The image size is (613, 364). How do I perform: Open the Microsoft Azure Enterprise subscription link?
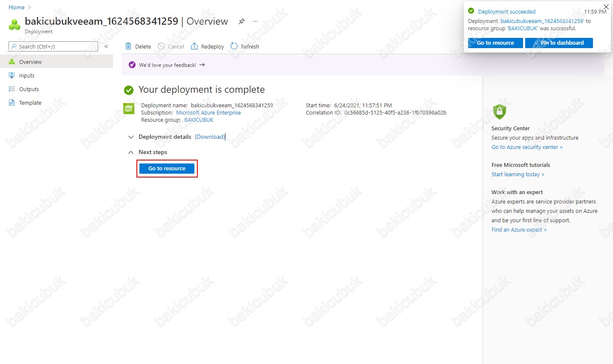tap(208, 113)
